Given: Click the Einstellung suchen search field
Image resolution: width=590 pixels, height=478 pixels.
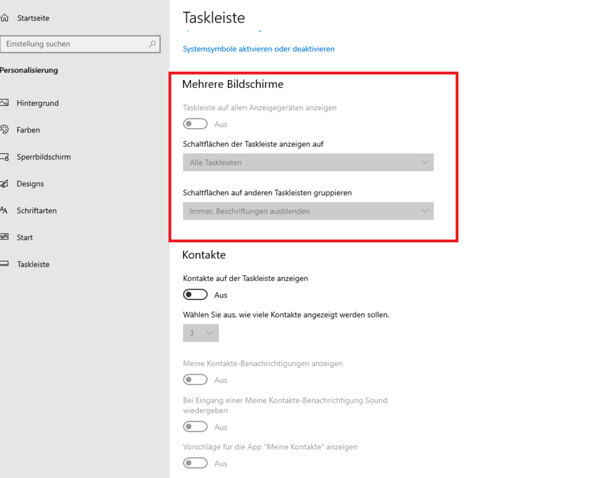Looking at the screenshot, I should (x=81, y=44).
